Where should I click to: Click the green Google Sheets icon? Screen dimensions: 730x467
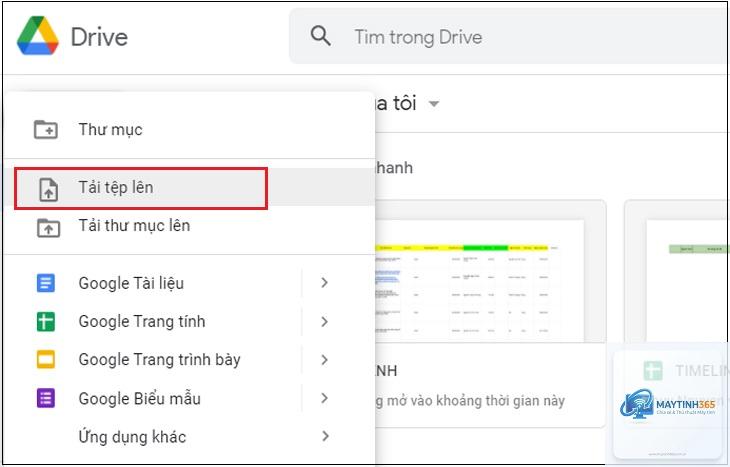coord(46,322)
